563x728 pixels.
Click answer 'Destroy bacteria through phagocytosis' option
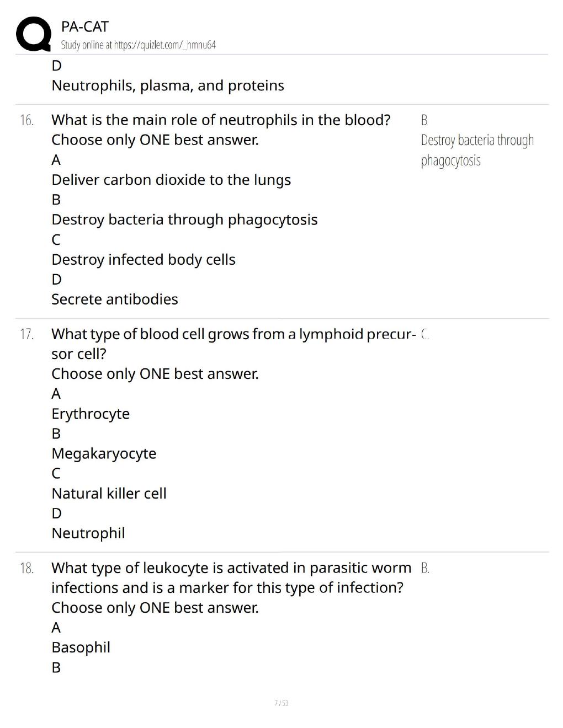184,220
